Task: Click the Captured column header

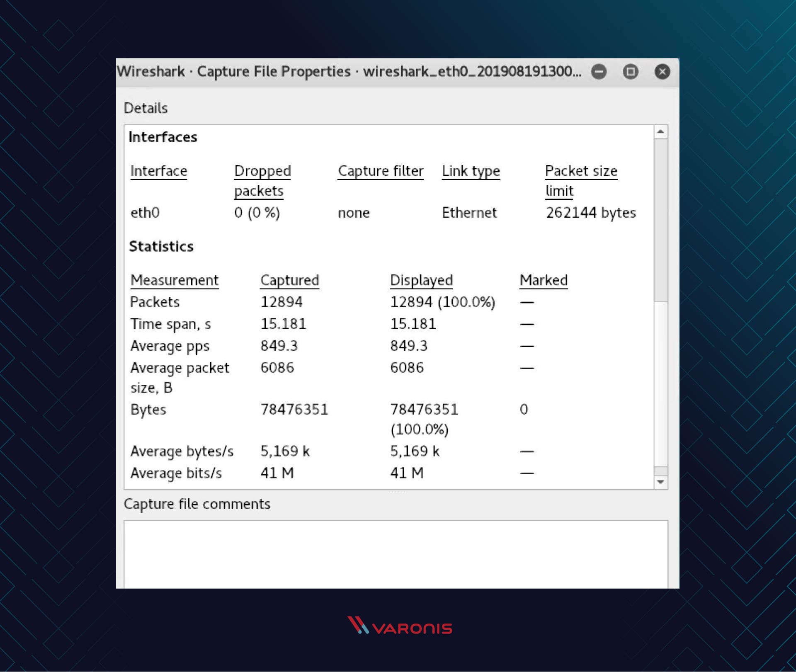Action: (x=290, y=281)
